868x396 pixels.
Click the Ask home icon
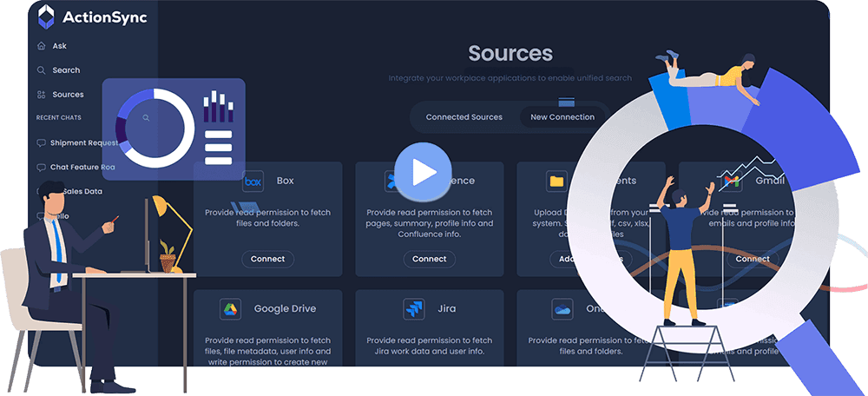point(41,46)
